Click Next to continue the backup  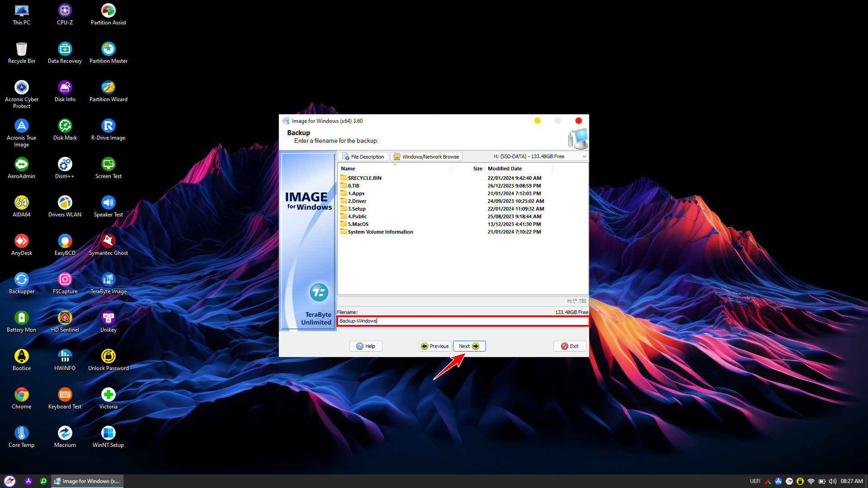pos(469,346)
